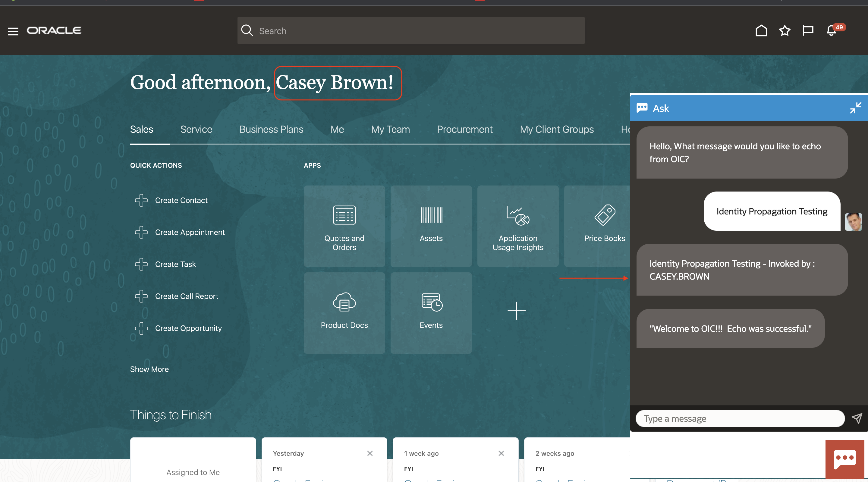Switch to the Service tab
Viewport: 868px width, 482px height.
[x=196, y=129]
